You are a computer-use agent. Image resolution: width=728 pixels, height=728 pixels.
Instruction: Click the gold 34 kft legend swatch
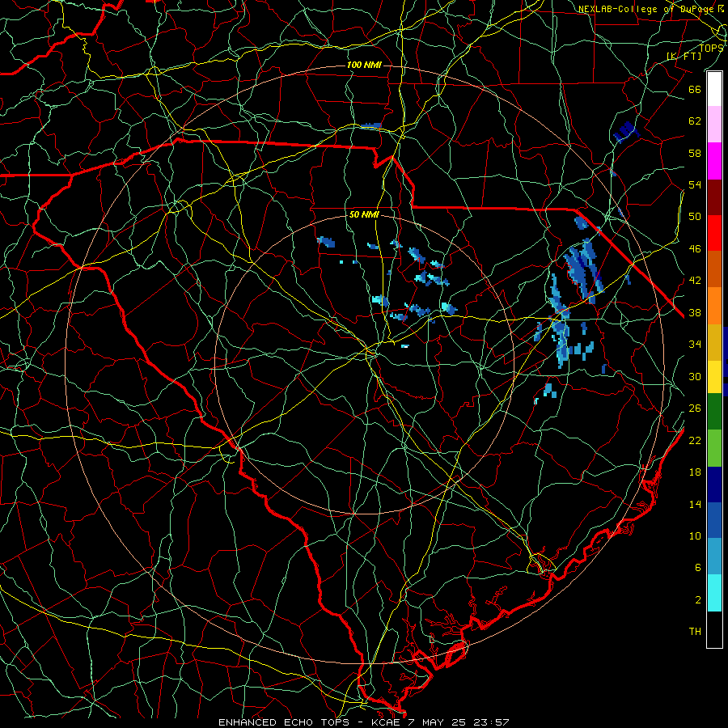click(714, 342)
